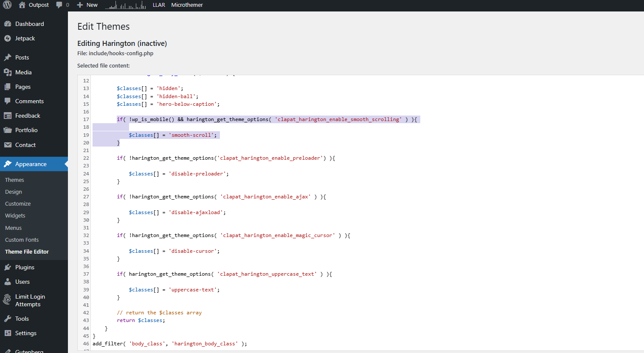Open the Feedback section

pyautogui.click(x=28, y=116)
